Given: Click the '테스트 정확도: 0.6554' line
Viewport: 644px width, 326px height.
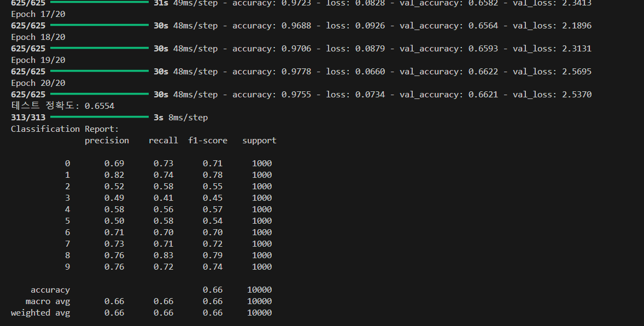Looking at the screenshot, I should tap(62, 106).
